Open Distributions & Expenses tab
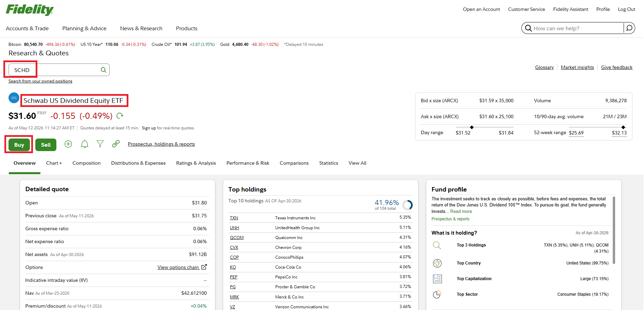The image size is (644, 310). (x=138, y=163)
